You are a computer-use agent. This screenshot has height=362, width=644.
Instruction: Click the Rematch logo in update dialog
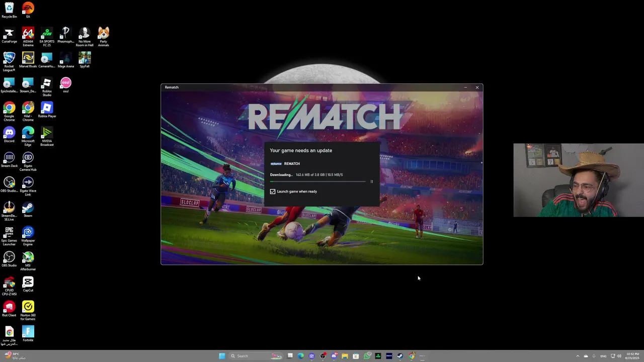click(276, 164)
